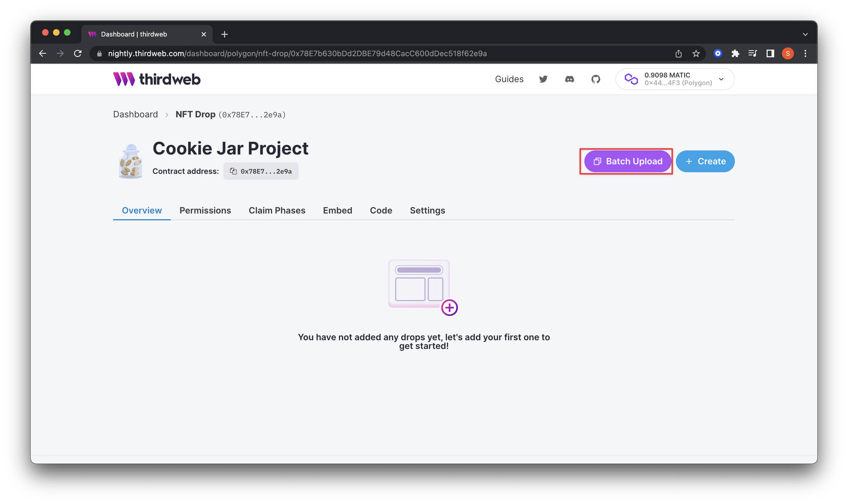848x504 pixels.
Task: Open the Code tab
Action: (381, 211)
